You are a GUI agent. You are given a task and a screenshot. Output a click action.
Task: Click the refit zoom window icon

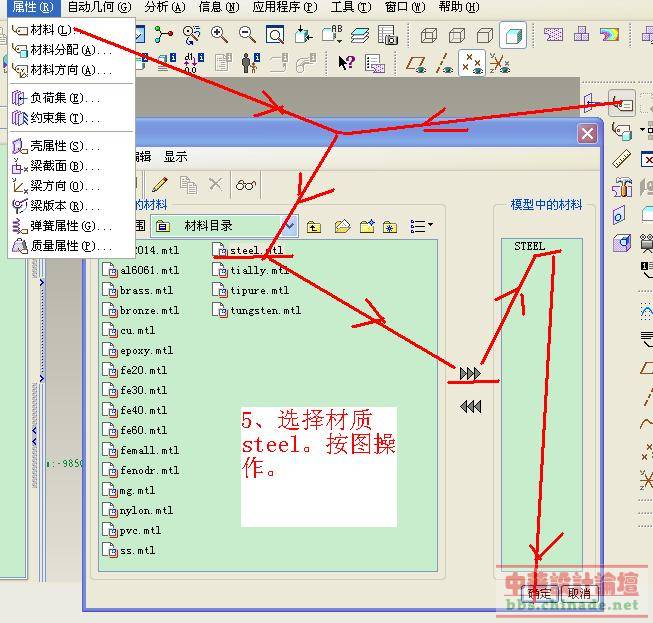point(275,35)
